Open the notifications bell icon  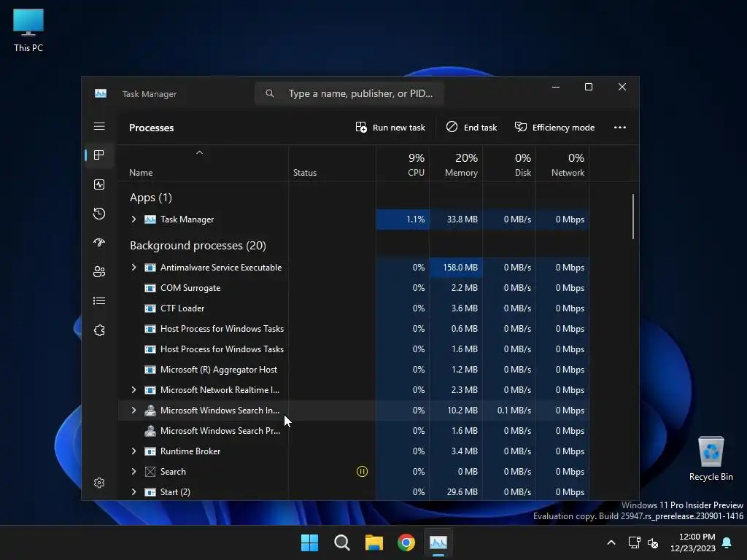point(727,542)
